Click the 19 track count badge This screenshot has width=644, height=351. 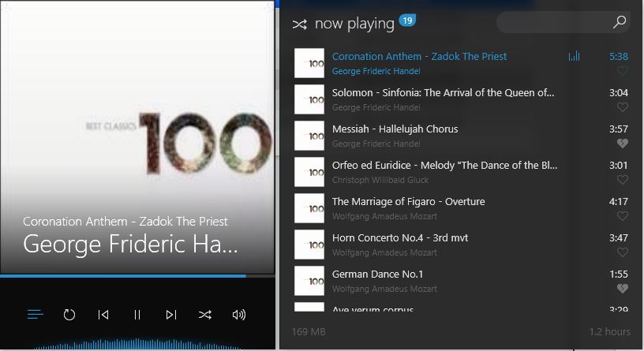407,21
